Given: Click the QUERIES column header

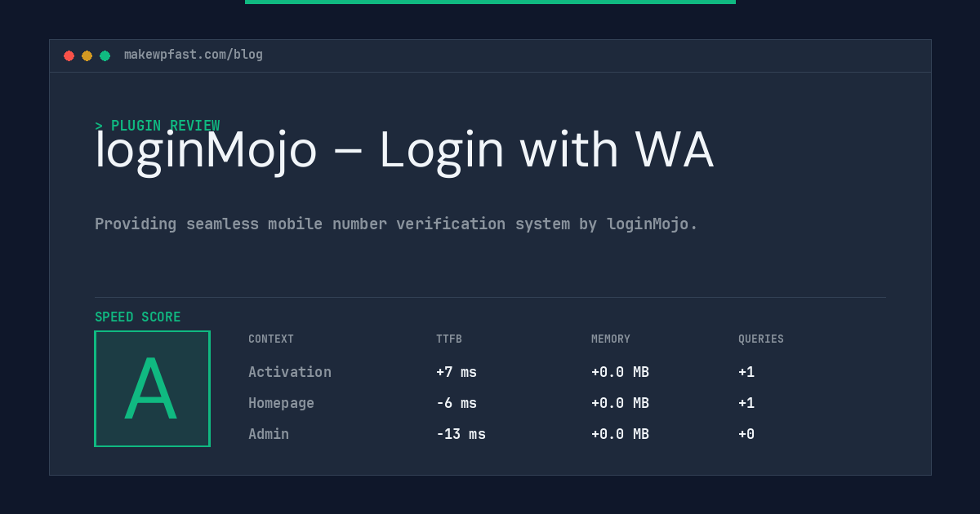Looking at the screenshot, I should pyautogui.click(x=761, y=339).
